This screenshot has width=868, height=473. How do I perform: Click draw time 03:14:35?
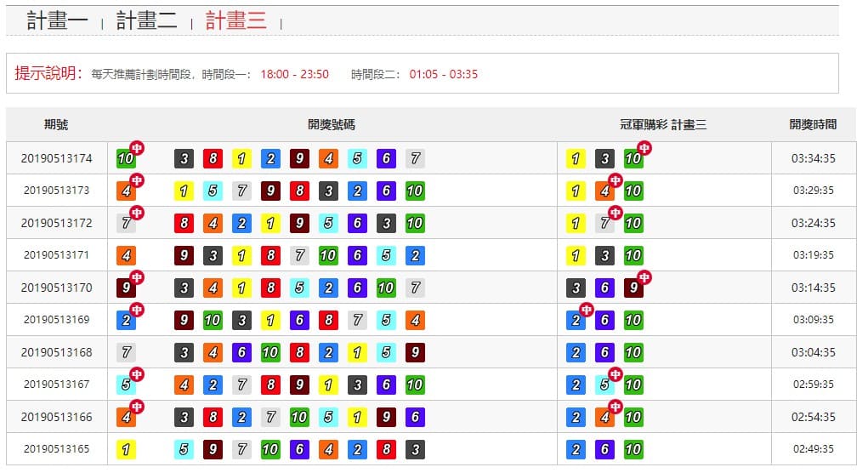[814, 288]
